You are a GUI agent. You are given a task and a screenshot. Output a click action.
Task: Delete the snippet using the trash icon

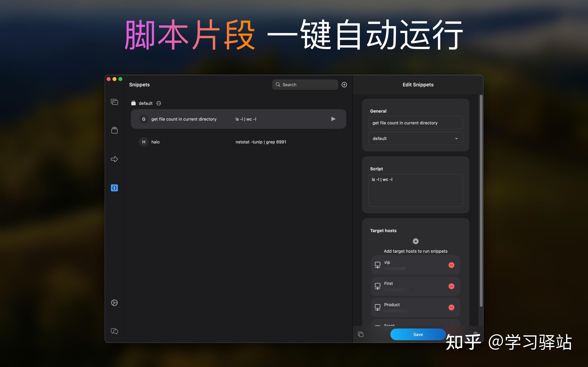pyautogui.click(x=475, y=334)
